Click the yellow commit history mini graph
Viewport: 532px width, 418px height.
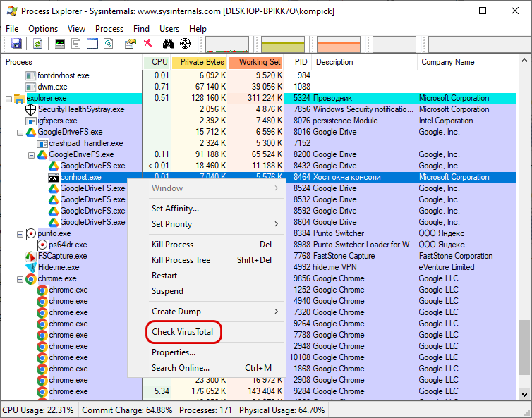pyautogui.click(x=283, y=44)
